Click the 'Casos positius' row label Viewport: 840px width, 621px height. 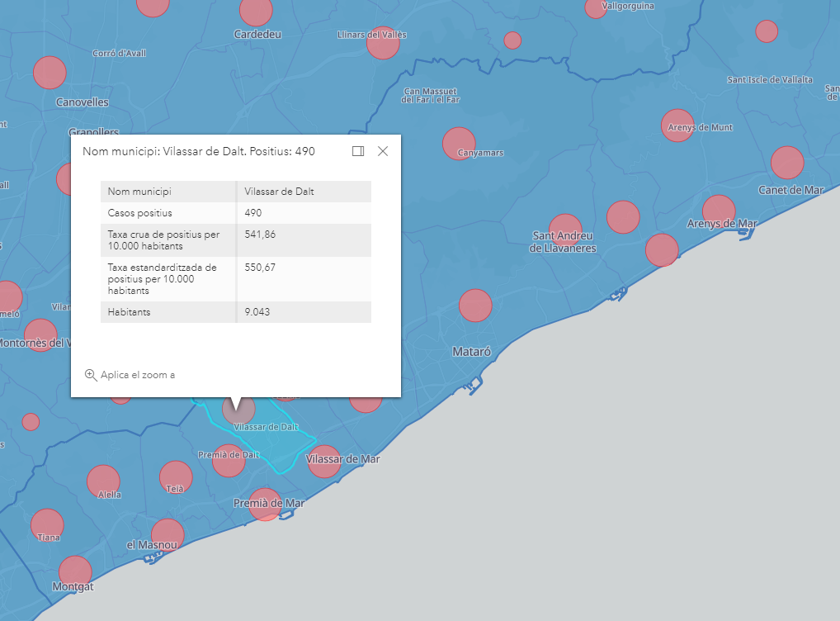139,213
